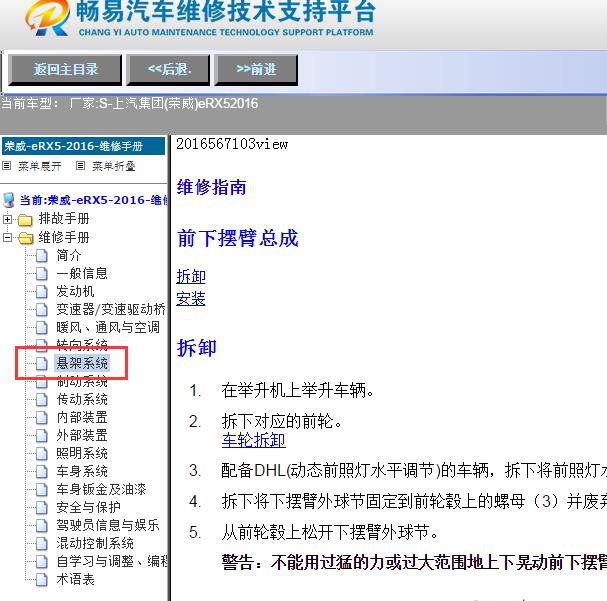Click the page icon beside 内部装置
607x601 pixels.
click(41, 418)
